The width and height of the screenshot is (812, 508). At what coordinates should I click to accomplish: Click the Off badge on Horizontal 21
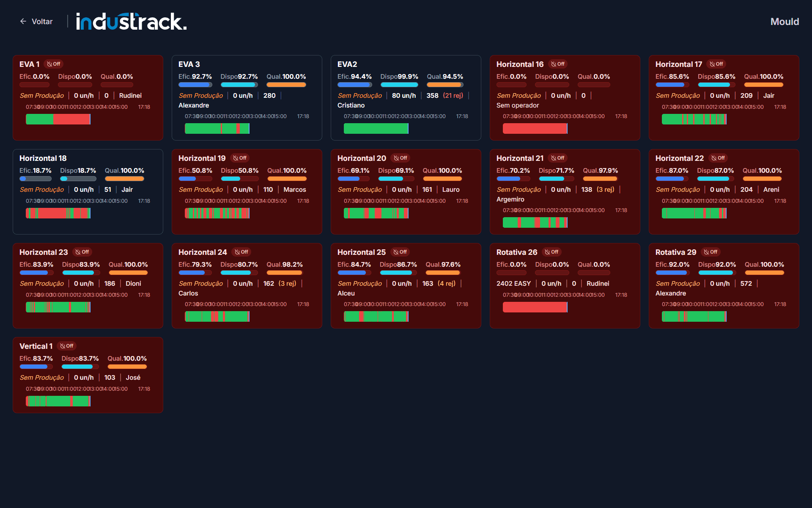(x=558, y=158)
